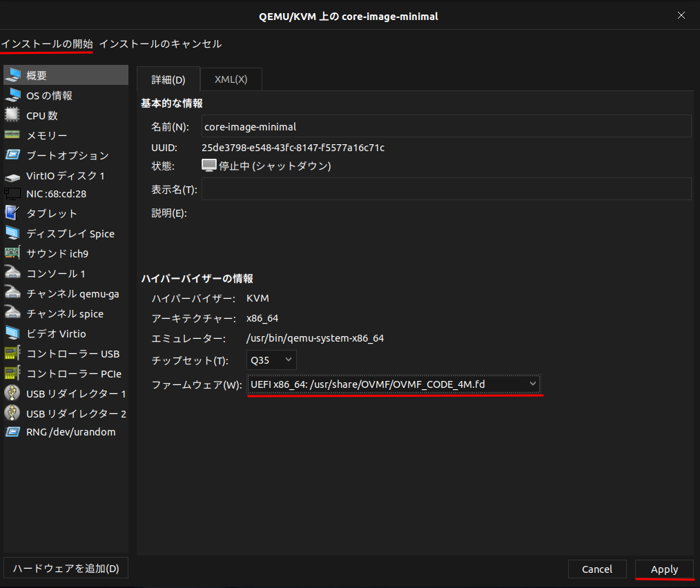Select the VirtIO ディスク 1 row label

65,175
